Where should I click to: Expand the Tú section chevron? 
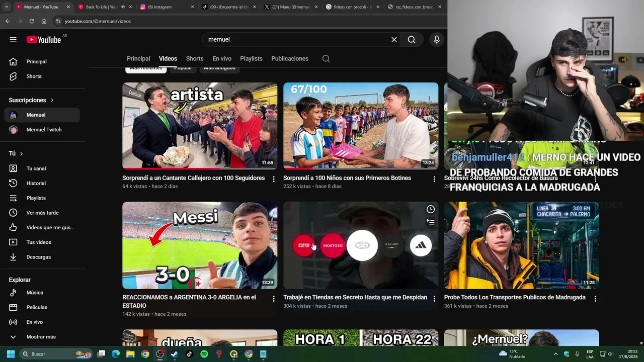click(21, 153)
